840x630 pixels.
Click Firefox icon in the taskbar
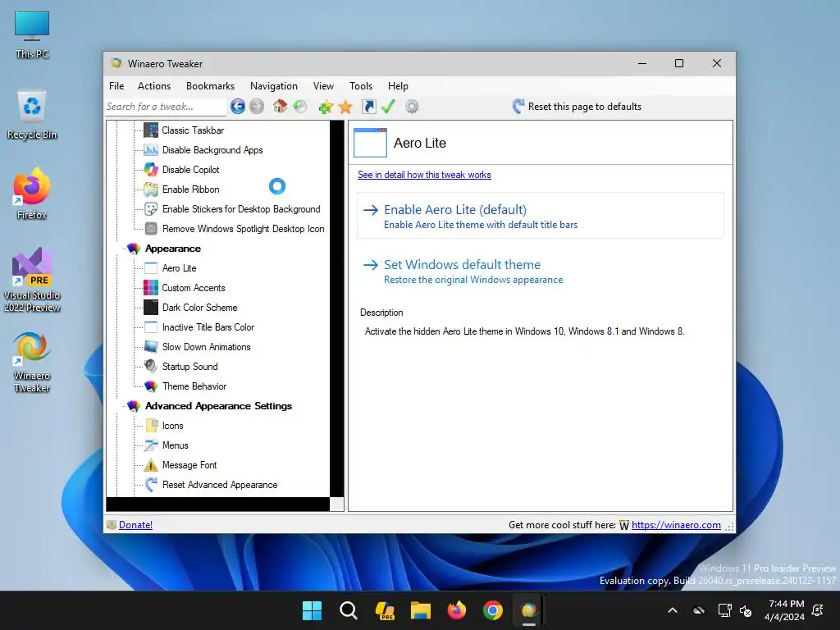[x=457, y=610]
